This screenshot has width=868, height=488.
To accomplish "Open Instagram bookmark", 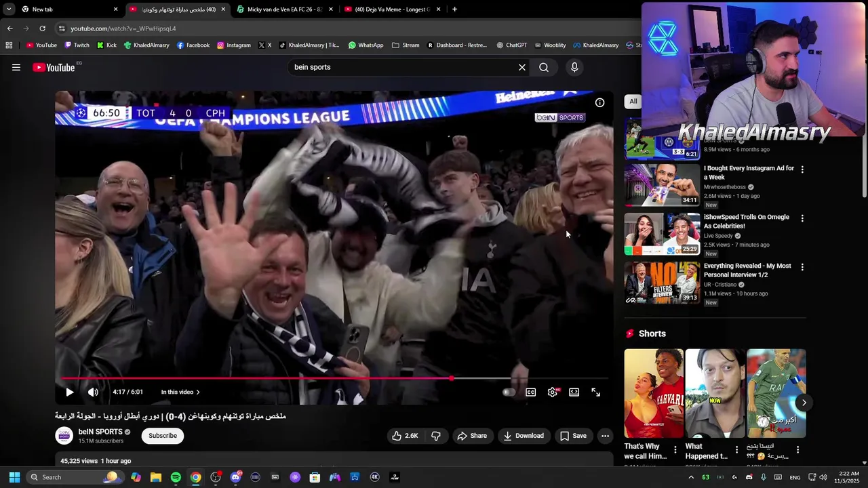I will tap(234, 45).
